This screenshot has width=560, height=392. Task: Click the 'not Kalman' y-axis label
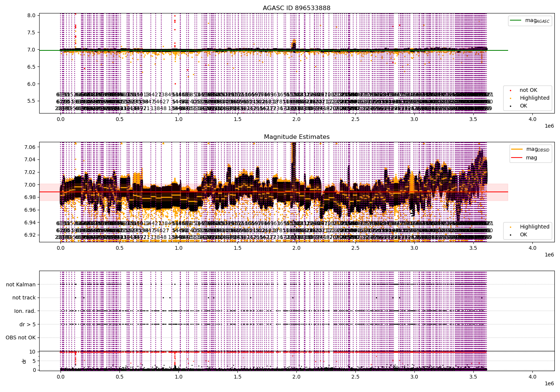(21, 284)
